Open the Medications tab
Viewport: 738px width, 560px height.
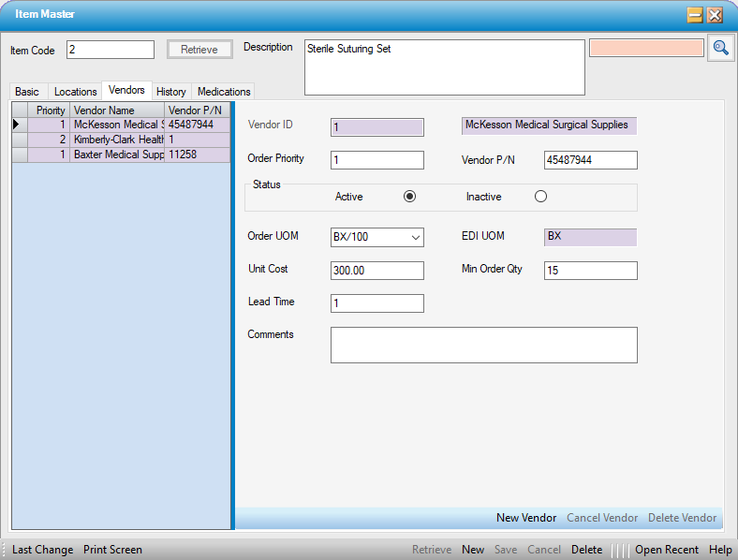224,92
